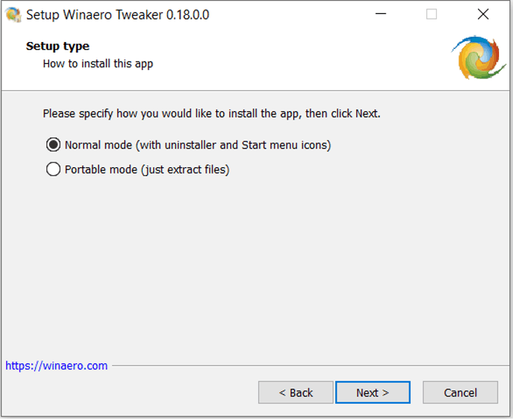This screenshot has height=420, width=513.
Task: Click the empty gray area below radio options
Action: 255,262
